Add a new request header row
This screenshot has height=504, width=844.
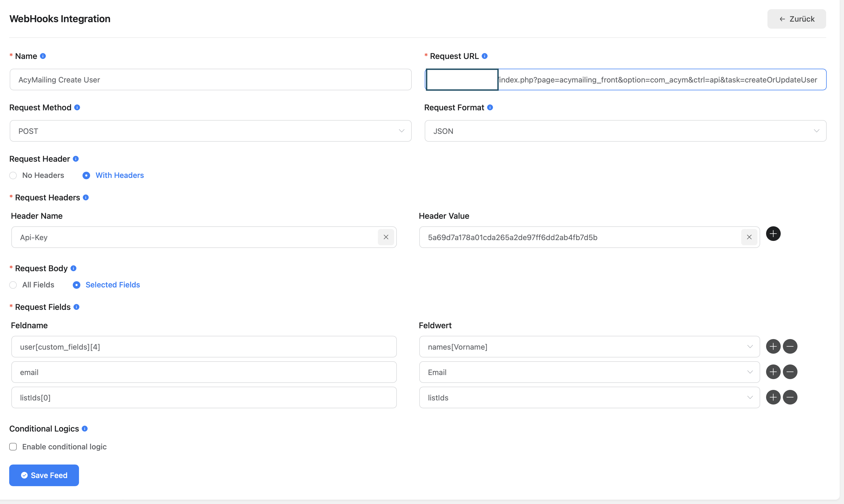tap(773, 234)
